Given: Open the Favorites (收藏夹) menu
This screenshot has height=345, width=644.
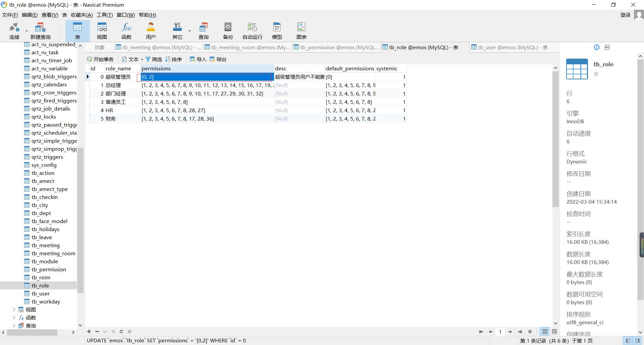Looking at the screenshot, I should point(82,15).
